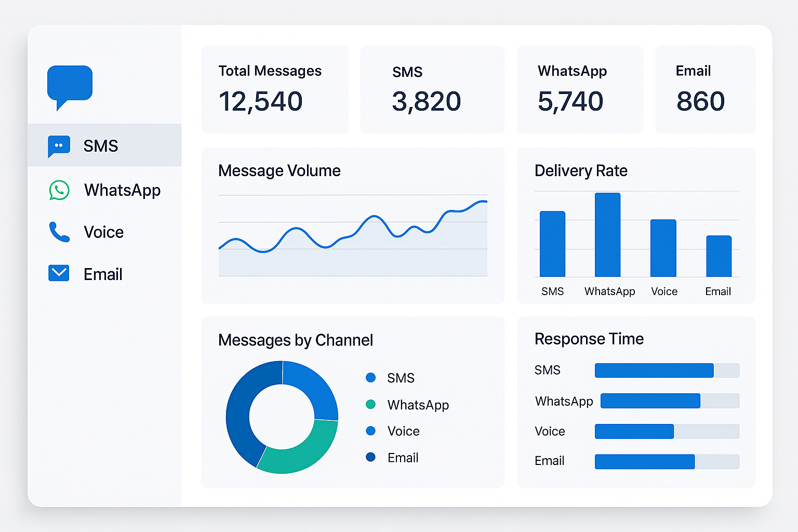Open the Message Volume chart panel

coord(353,225)
